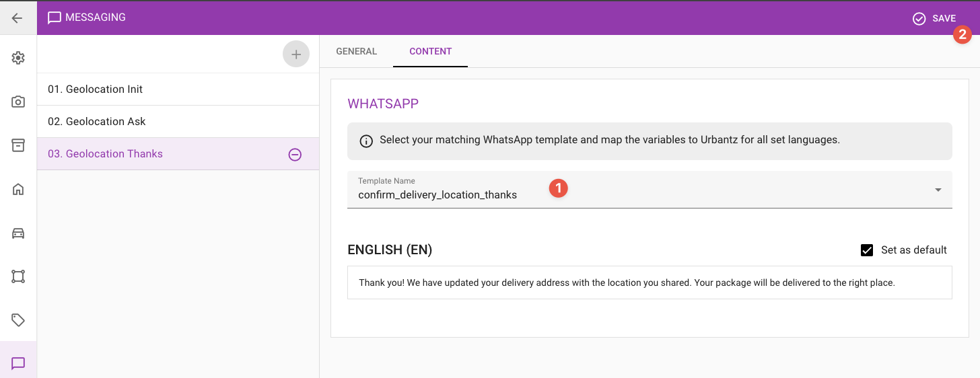Add a new message with plus button
This screenshot has width=980, height=378.
click(x=296, y=54)
